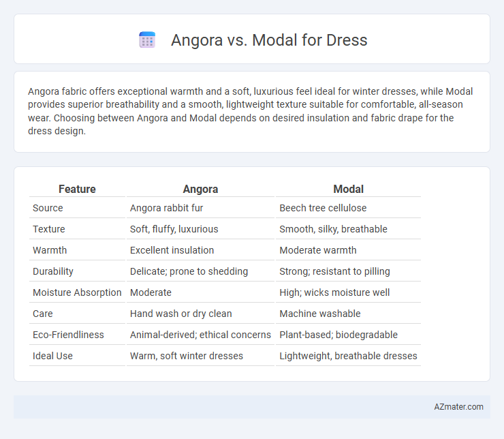Click the 'Warmth' row label
The image size is (504, 439).
50,250
